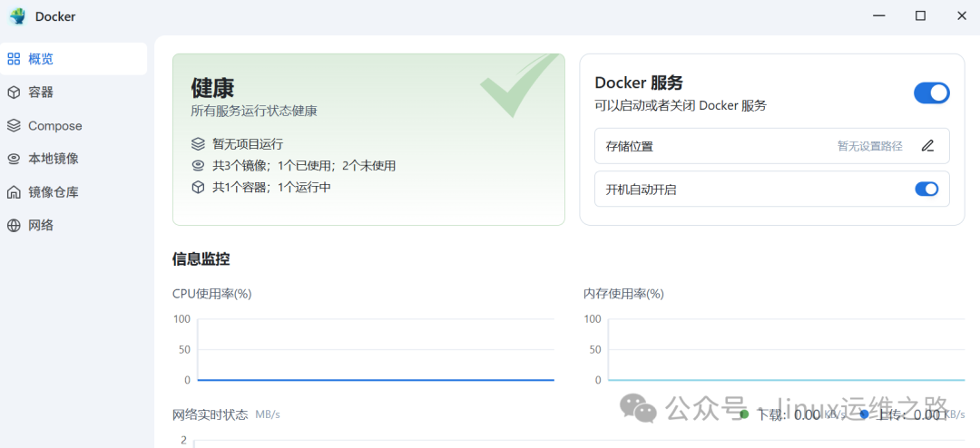Click 共3个镜像；1个已使用；2个未使用 line

point(304,166)
